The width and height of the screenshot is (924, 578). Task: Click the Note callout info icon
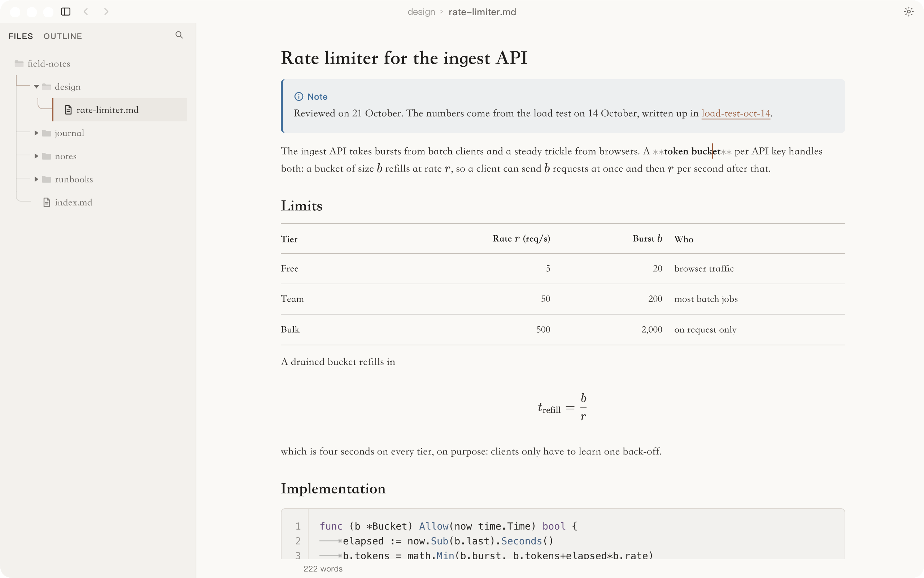click(x=298, y=97)
